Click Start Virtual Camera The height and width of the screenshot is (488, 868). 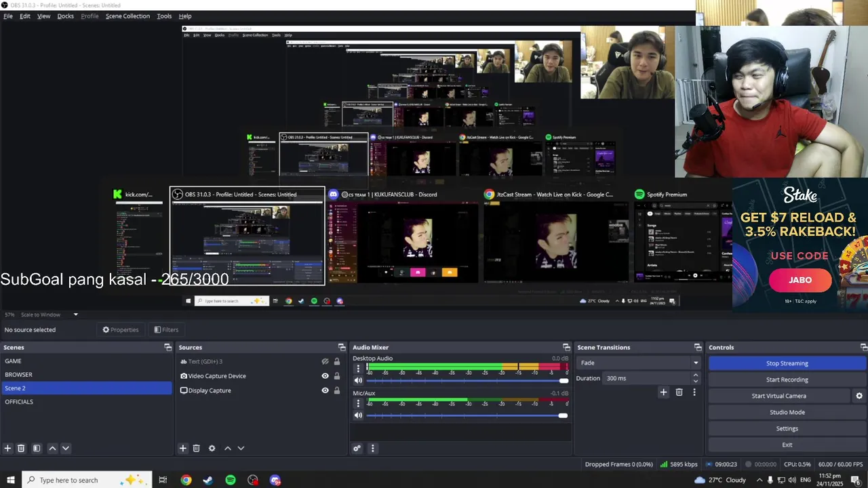pyautogui.click(x=778, y=396)
